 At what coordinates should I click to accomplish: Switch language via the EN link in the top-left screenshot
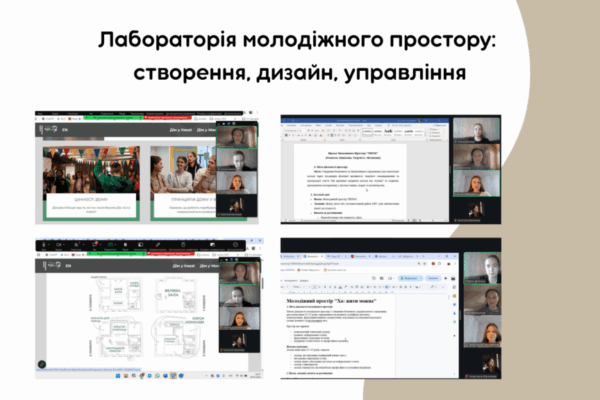pos(66,129)
